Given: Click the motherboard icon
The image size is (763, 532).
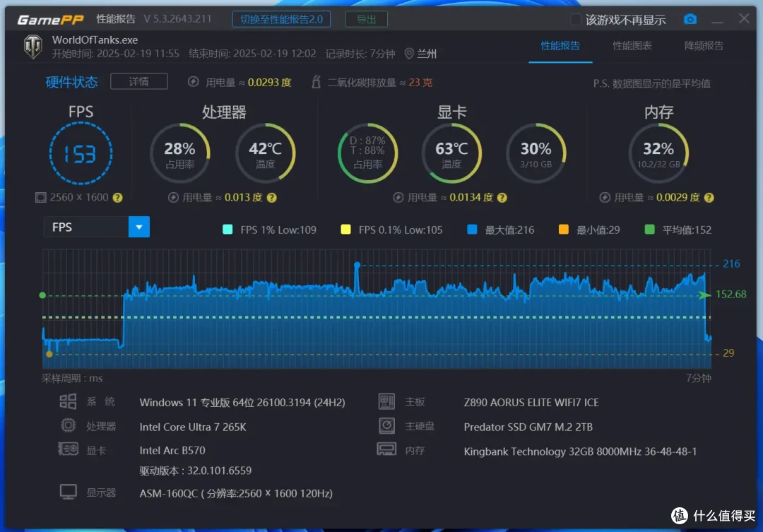Looking at the screenshot, I should point(387,401).
